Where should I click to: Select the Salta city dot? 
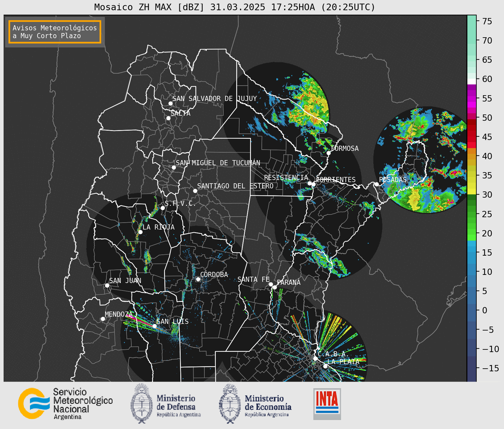click(168, 118)
